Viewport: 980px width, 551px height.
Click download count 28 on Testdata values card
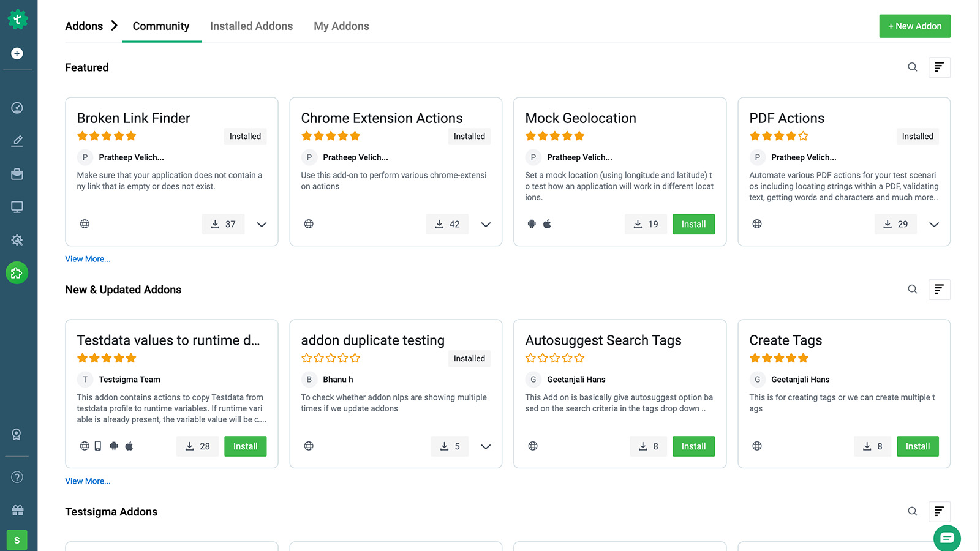click(197, 446)
